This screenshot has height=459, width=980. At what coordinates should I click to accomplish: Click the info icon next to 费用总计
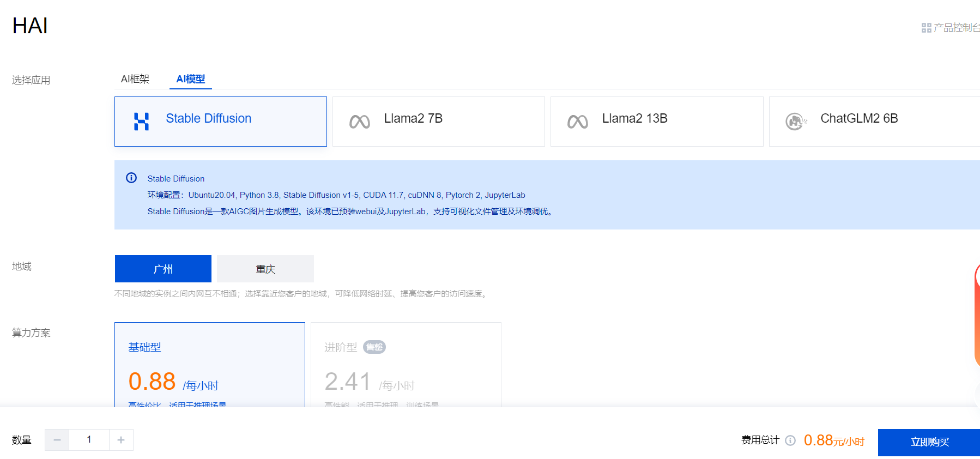click(x=790, y=440)
